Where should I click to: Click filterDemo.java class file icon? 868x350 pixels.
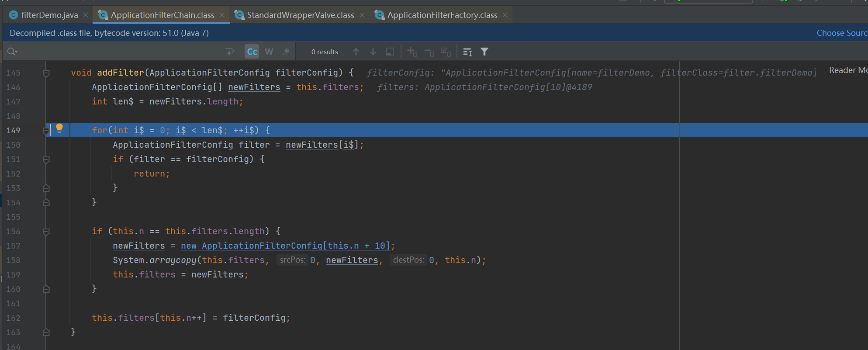coord(14,15)
